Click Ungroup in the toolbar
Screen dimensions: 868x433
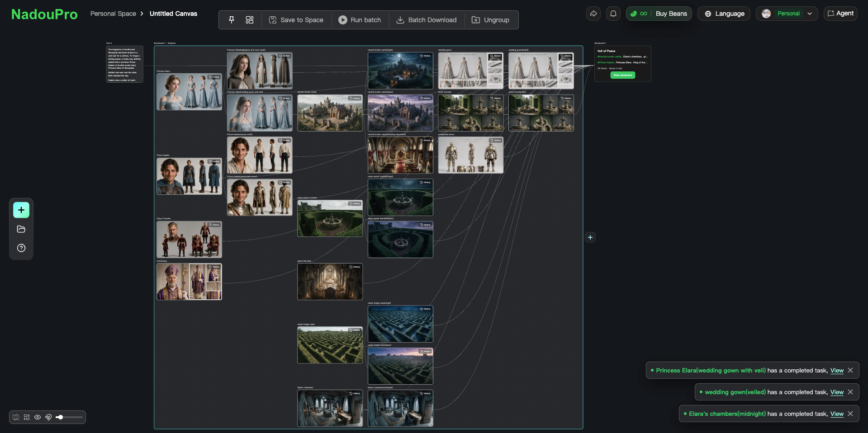491,20
